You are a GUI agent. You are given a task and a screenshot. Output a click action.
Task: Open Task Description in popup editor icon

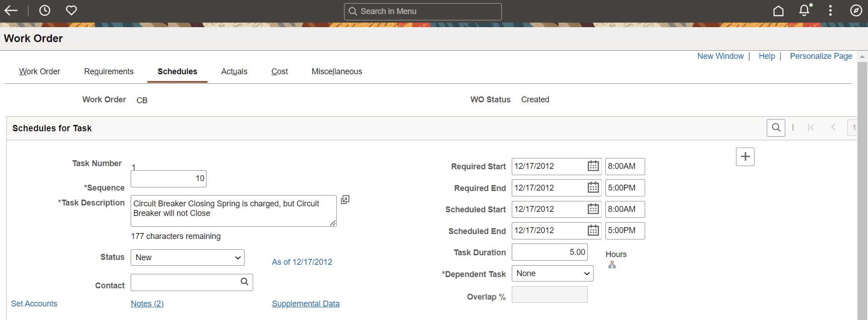tap(345, 200)
